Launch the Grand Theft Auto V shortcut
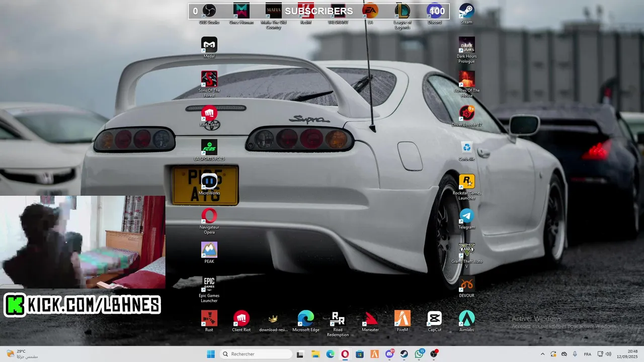This screenshot has height=362, width=644. pyautogui.click(x=467, y=255)
